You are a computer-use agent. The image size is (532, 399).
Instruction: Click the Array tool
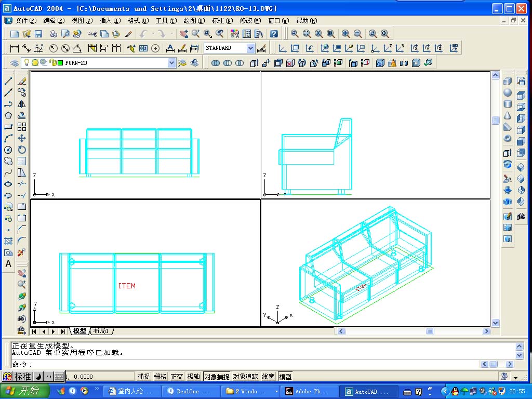(x=22, y=127)
